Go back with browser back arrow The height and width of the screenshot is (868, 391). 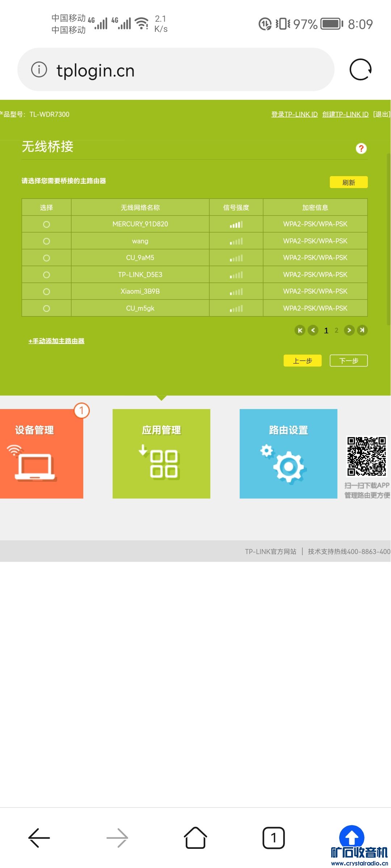[39, 838]
